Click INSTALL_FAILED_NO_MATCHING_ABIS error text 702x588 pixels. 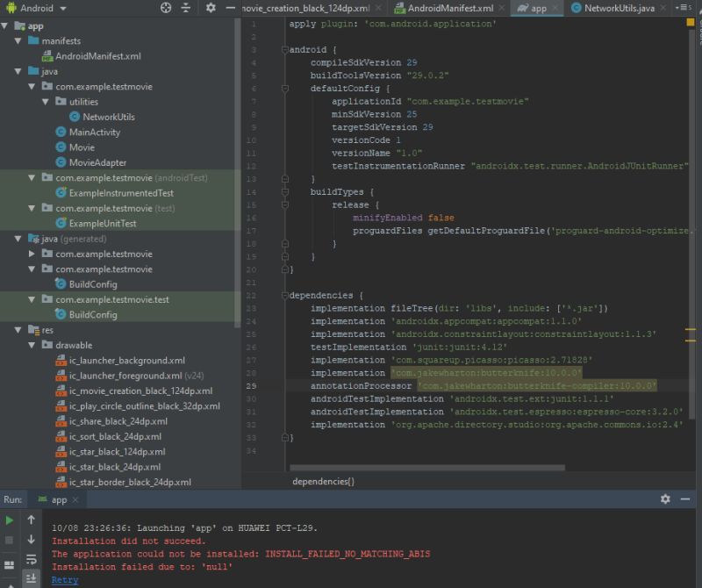(347, 555)
